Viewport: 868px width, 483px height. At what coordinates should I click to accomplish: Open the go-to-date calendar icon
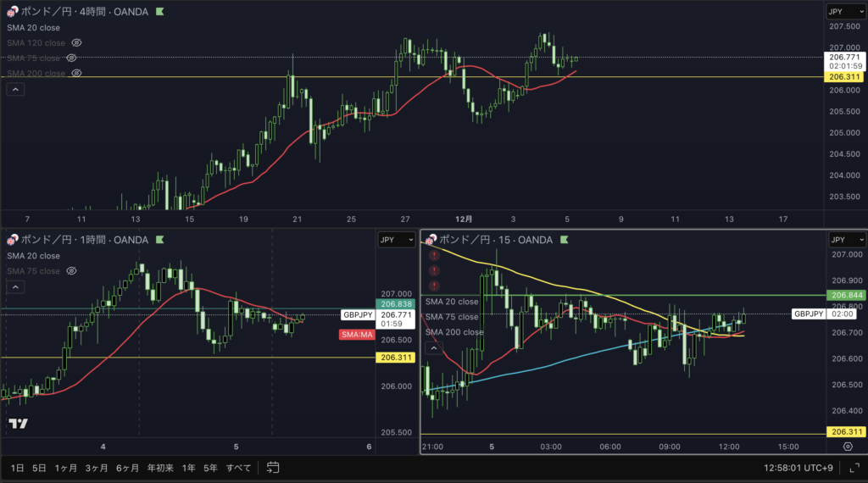point(273,467)
